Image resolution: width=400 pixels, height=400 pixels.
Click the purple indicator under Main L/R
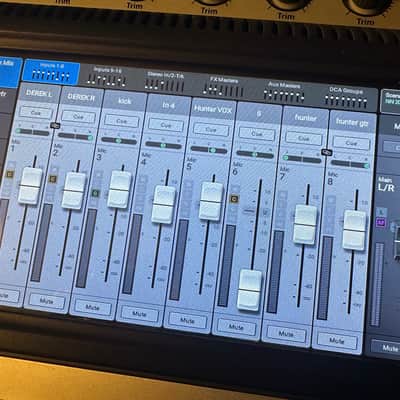[x=381, y=223]
